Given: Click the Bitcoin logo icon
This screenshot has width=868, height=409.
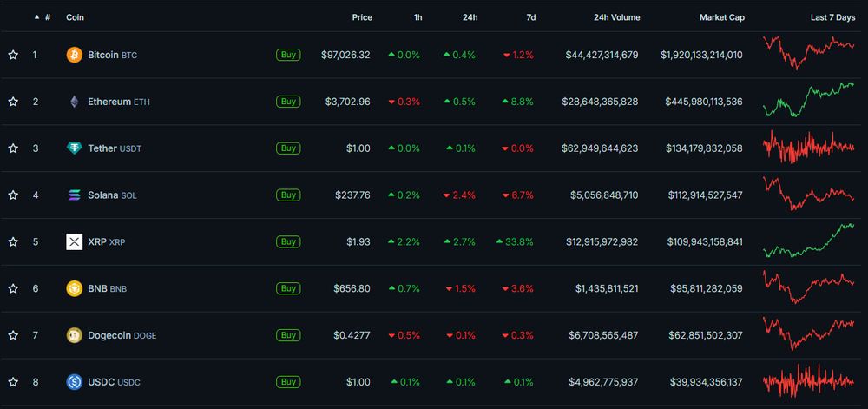Looking at the screenshot, I should 74,55.
